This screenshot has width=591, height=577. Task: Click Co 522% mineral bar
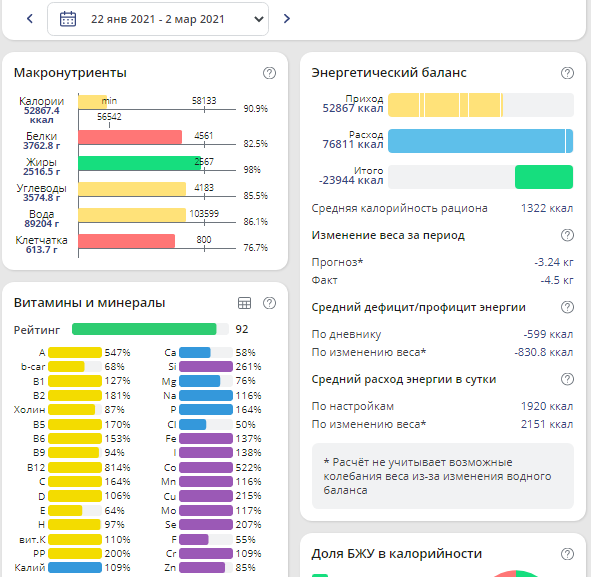206,467
